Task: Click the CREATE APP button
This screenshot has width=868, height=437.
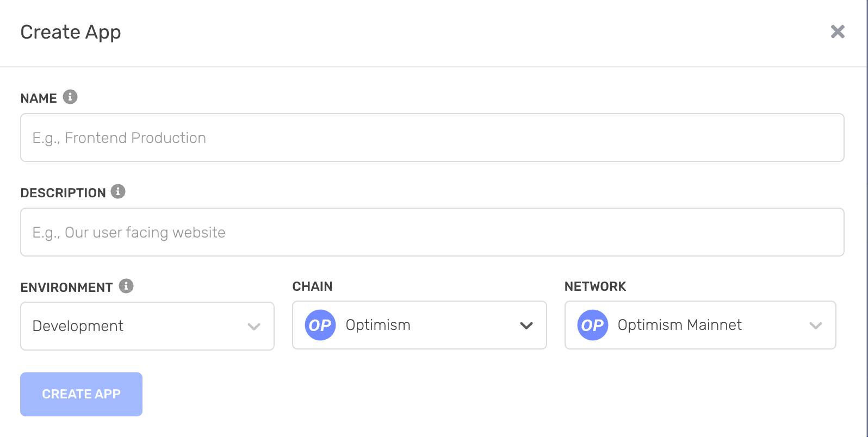Action: click(82, 394)
